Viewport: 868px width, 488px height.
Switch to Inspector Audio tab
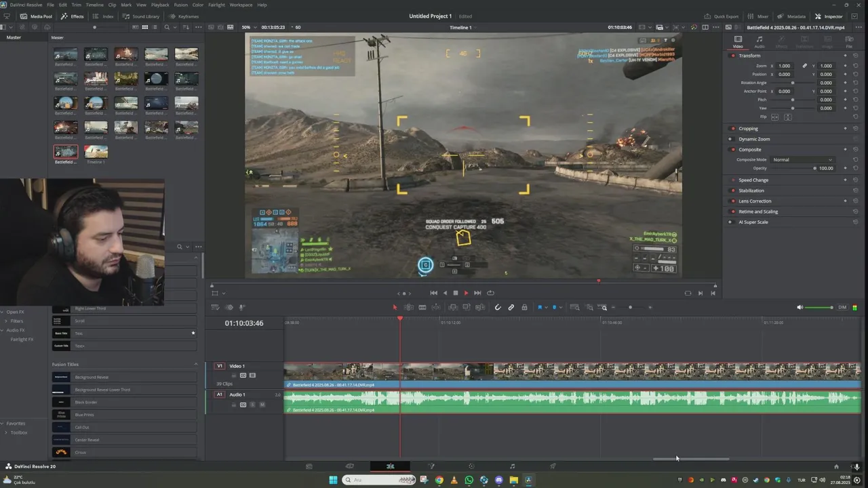[x=759, y=42]
